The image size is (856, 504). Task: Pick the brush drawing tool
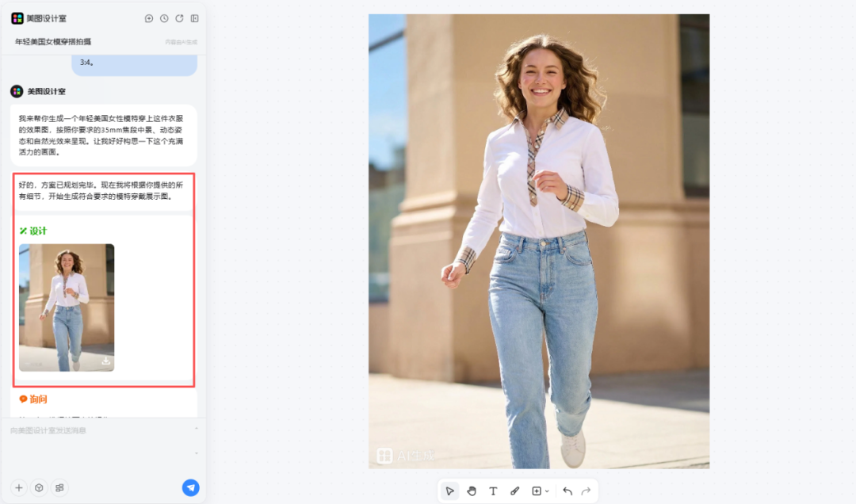tap(514, 491)
